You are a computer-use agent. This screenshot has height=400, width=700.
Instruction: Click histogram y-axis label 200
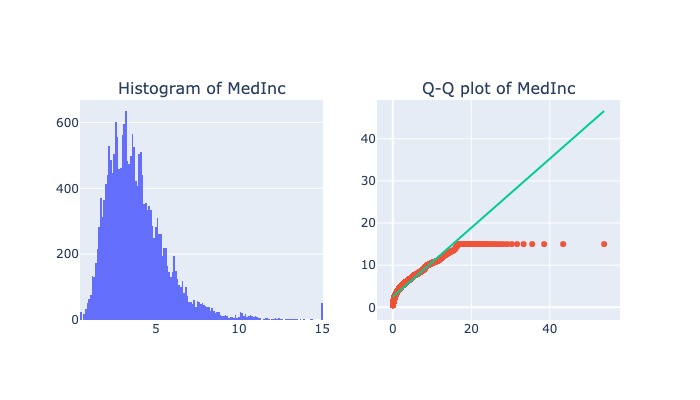click(67, 254)
